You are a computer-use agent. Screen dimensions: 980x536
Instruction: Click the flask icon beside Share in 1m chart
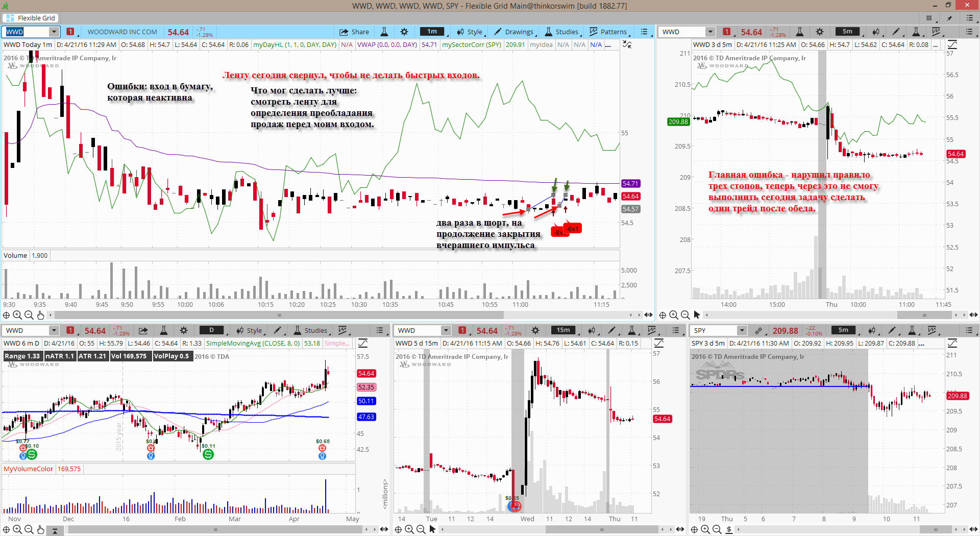click(384, 32)
